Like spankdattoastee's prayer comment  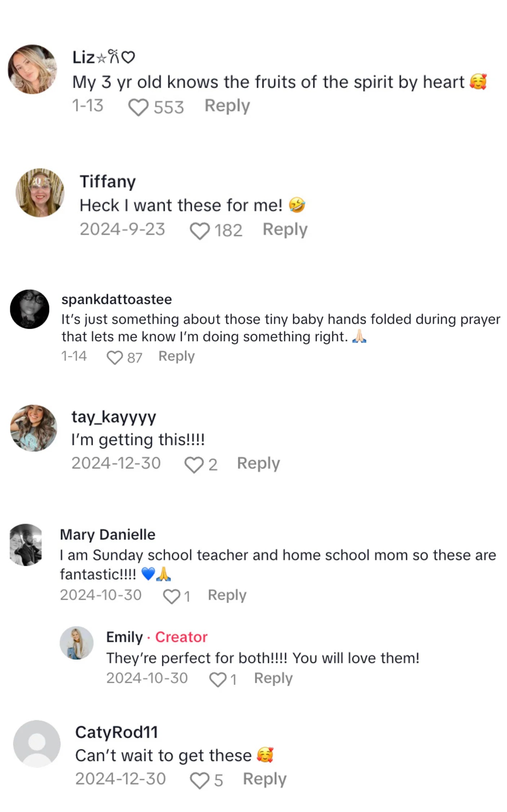(x=115, y=357)
